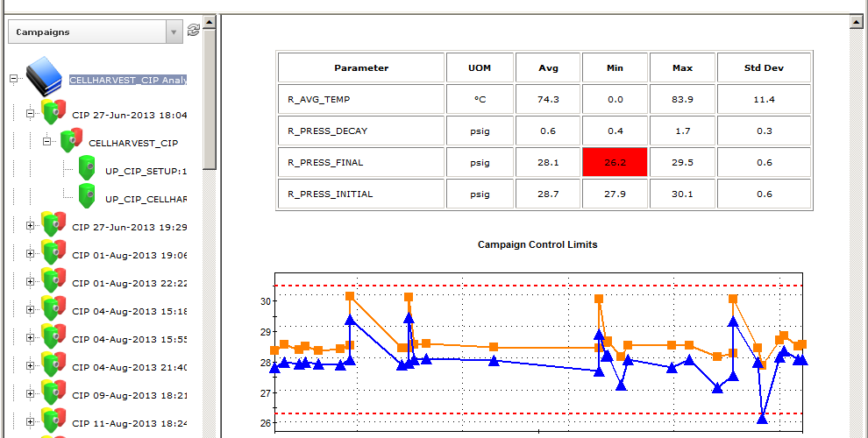Expand the CIP 27-Jun-2013 19:29 node

[x=30, y=226]
